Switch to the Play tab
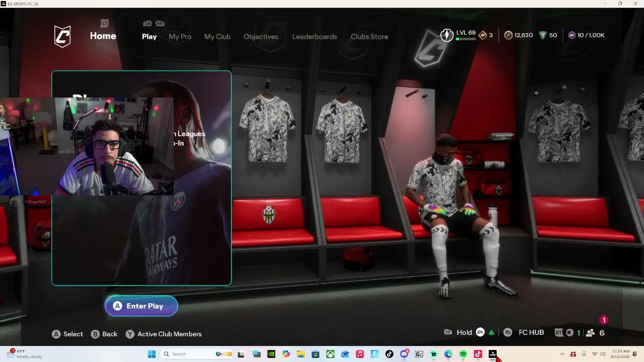 149,37
